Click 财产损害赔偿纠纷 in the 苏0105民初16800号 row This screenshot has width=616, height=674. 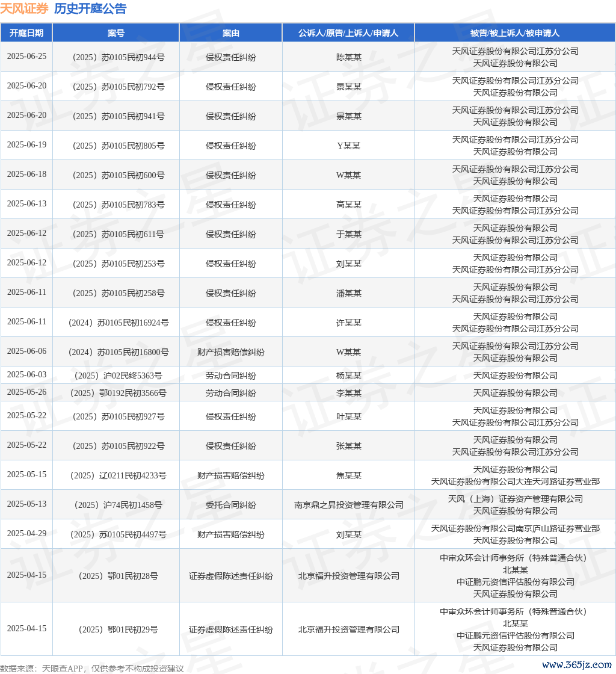coord(230,353)
